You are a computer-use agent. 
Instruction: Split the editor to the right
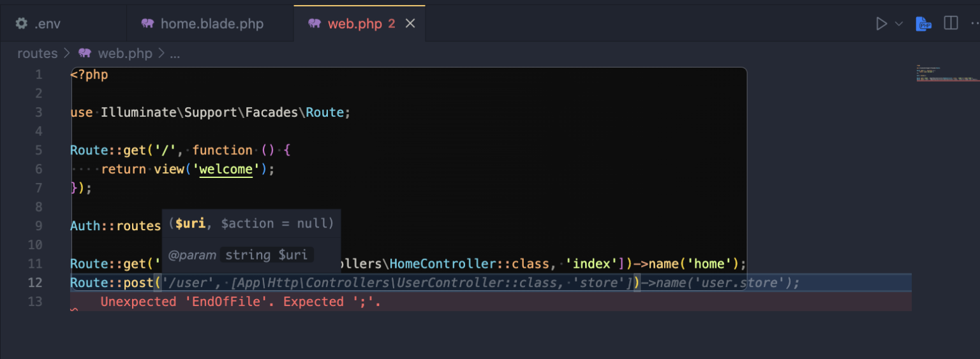point(951,24)
